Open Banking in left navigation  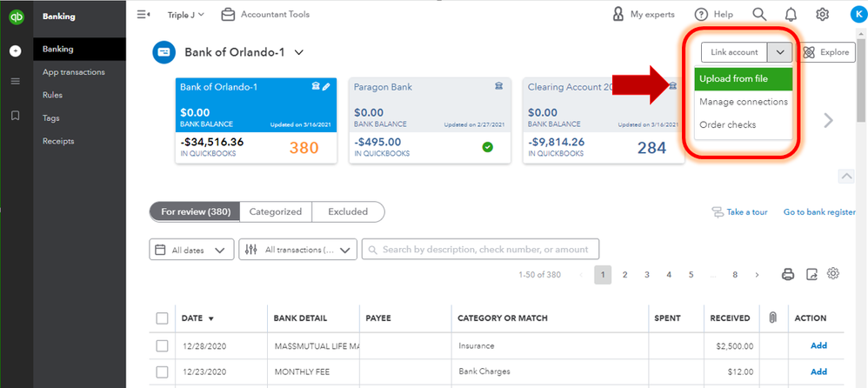[x=80, y=50]
